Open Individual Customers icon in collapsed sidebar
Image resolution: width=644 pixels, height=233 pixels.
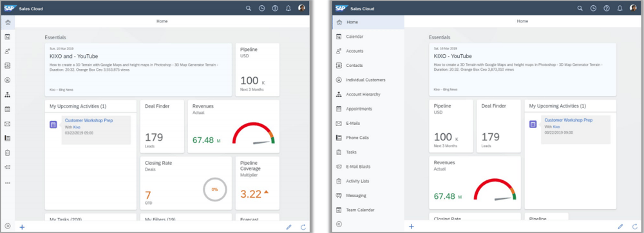coord(7,80)
